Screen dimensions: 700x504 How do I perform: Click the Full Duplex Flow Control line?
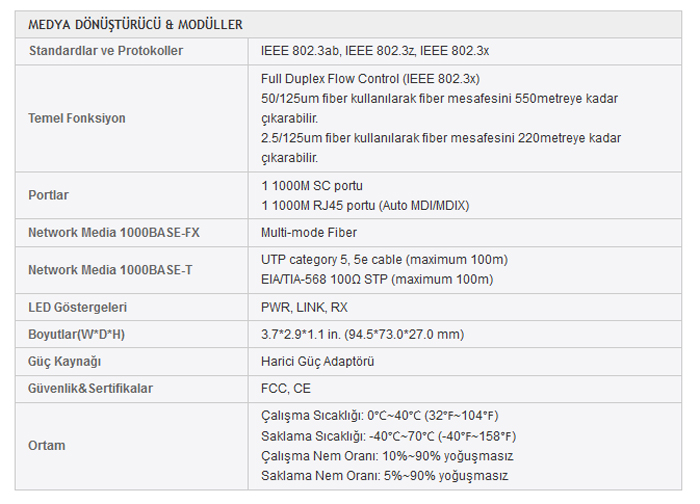pos(370,79)
